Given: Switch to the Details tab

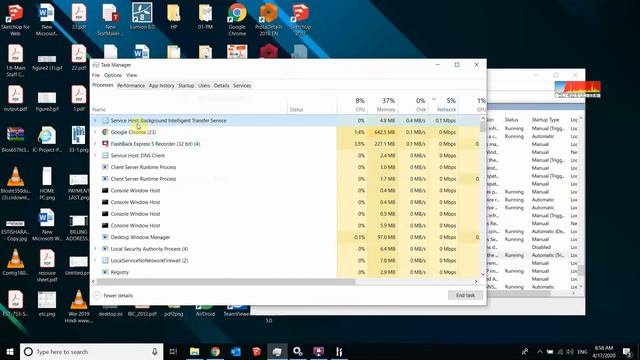Looking at the screenshot, I should (x=221, y=85).
